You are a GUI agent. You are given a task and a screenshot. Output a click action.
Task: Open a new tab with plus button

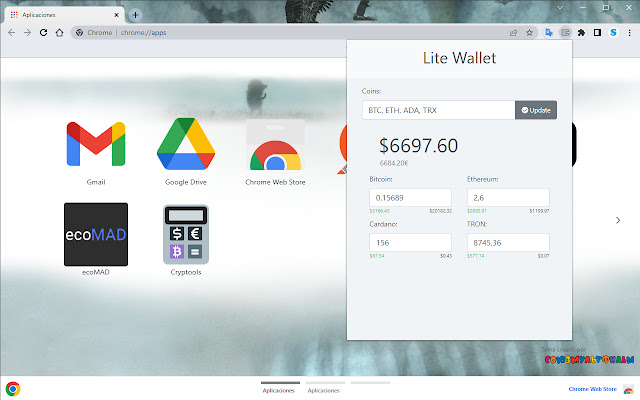pyautogui.click(x=135, y=15)
